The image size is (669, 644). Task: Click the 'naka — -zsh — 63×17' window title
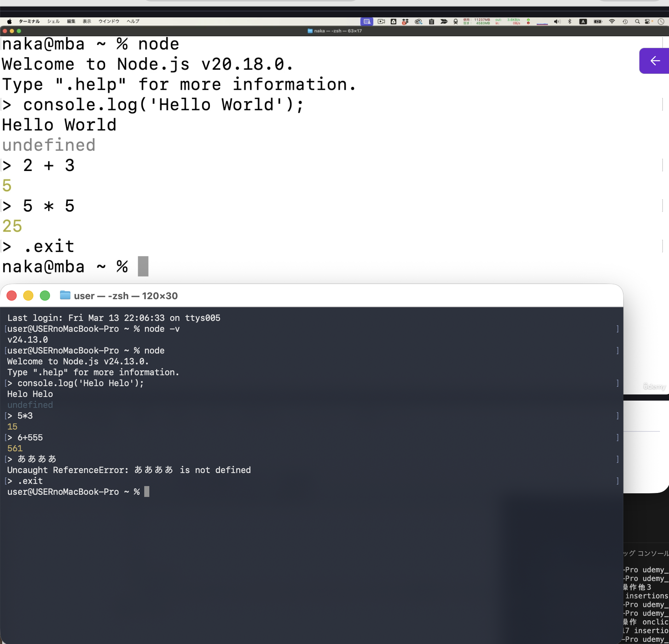(x=338, y=31)
